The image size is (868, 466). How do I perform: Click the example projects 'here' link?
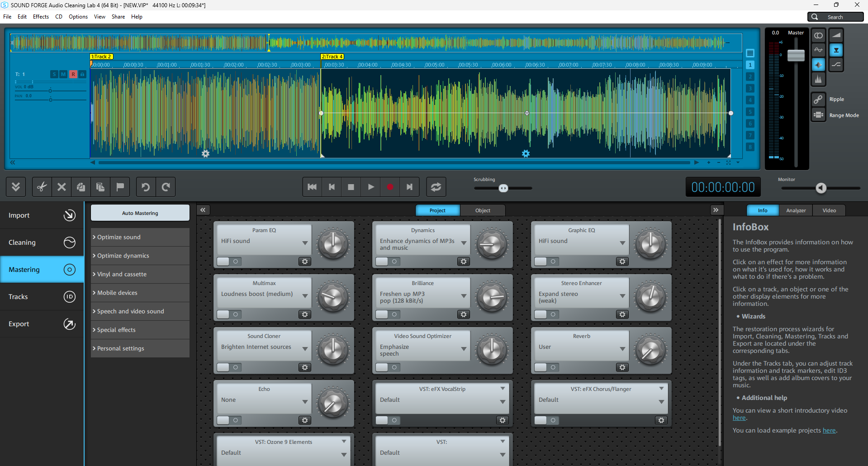click(x=829, y=430)
